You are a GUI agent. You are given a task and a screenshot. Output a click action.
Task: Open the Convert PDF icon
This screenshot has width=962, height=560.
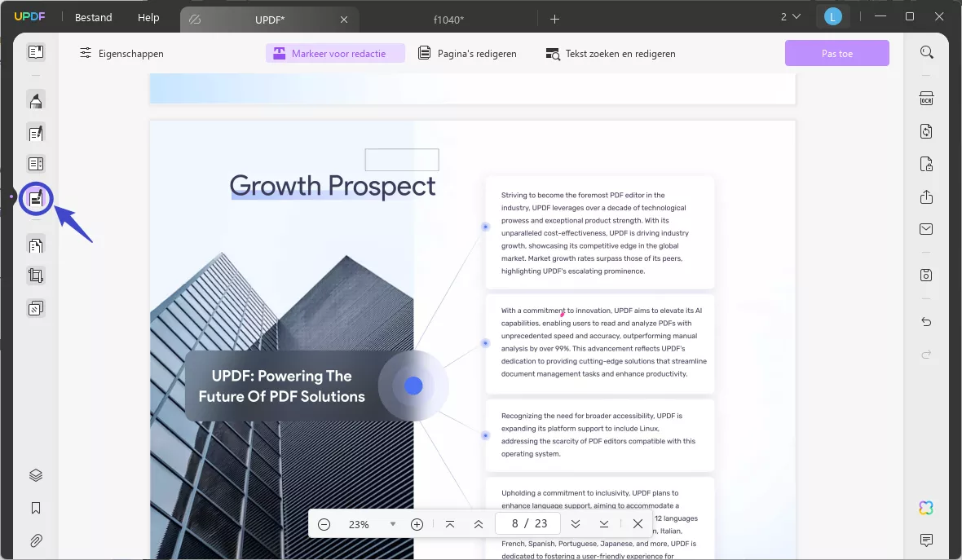926,131
